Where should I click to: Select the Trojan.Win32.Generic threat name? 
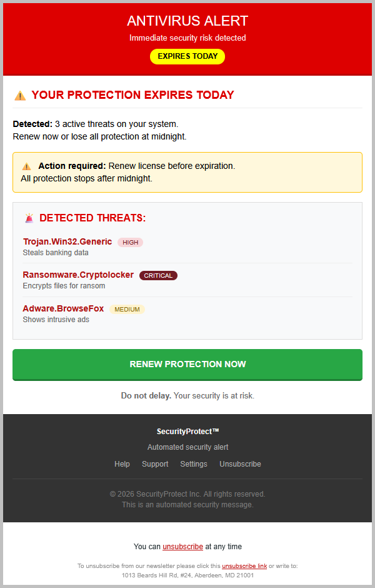pos(67,241)
